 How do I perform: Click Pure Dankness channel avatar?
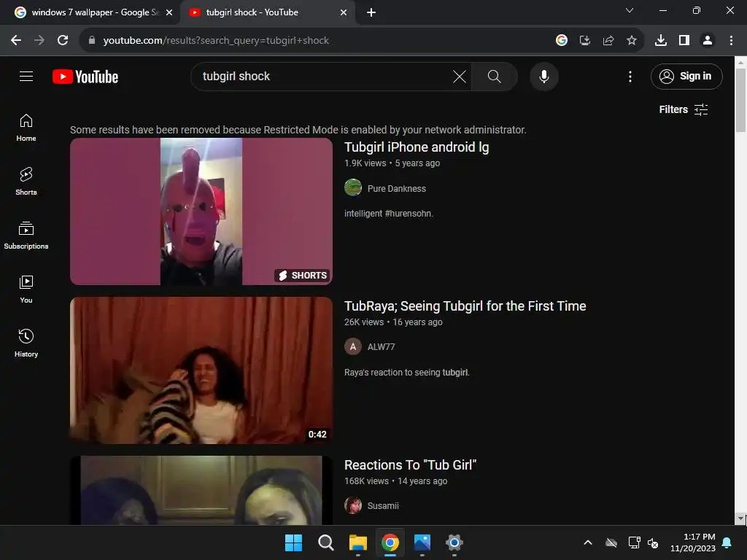353,187
